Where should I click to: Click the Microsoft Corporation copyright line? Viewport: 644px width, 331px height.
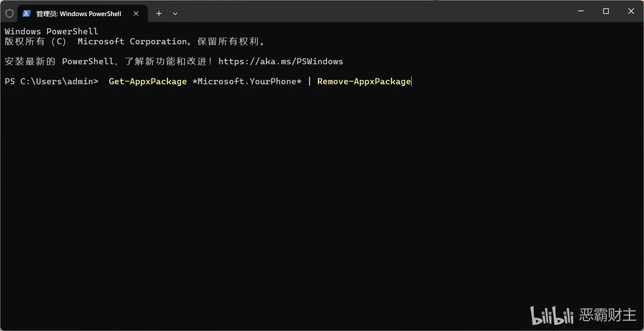(135, 42)
